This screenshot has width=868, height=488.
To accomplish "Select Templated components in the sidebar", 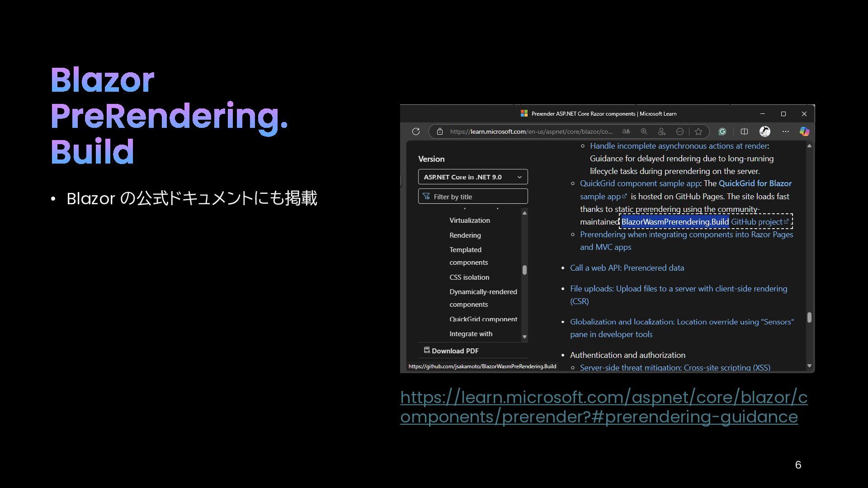I will [468, 256].
